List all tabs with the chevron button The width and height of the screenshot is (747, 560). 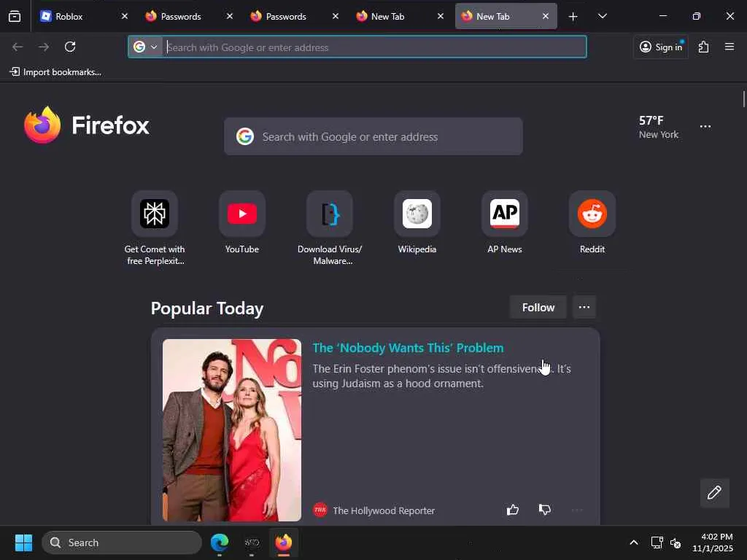click(602, 16)
